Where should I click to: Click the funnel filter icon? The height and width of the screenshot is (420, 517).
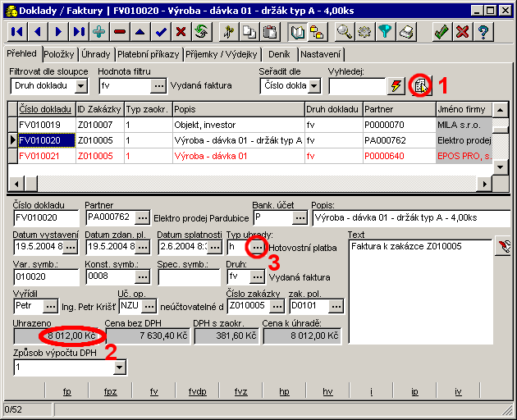coord(385,32)
